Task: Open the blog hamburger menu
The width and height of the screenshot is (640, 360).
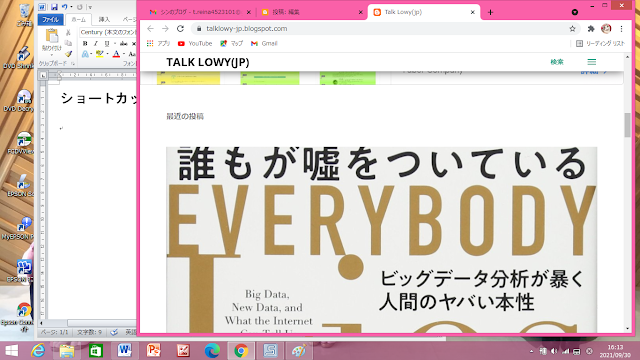Action: click(x=591, y=62)
